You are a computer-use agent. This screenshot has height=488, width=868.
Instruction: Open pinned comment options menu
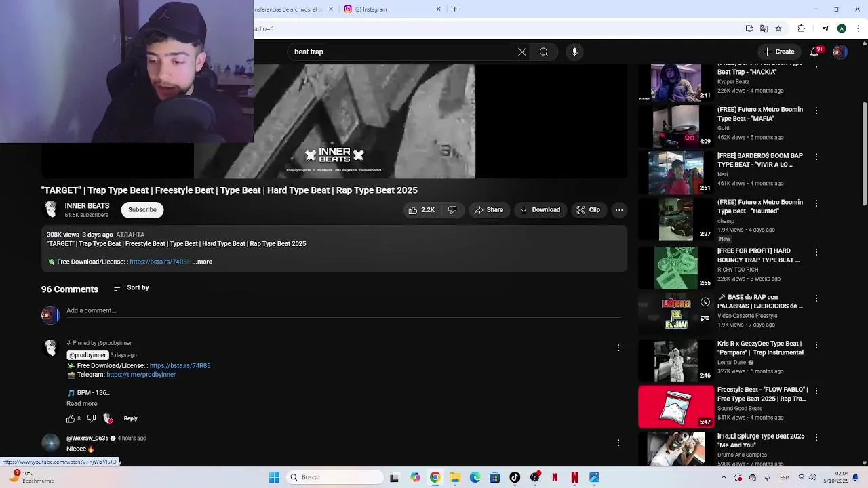[x=618, y=348]
